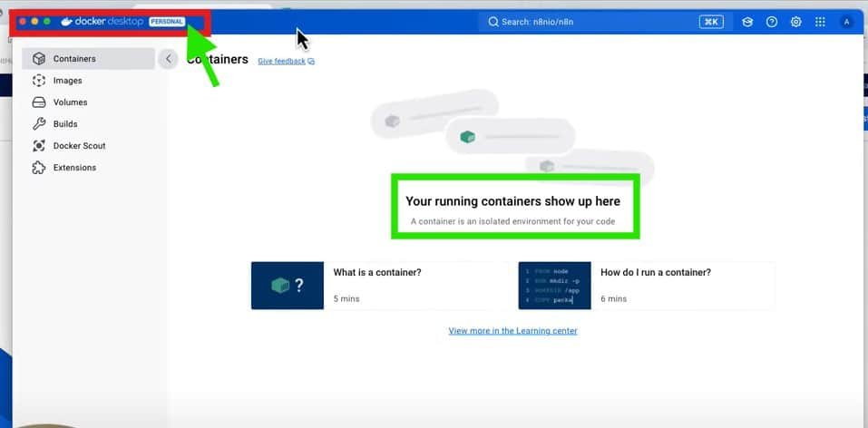The height and width of the screenshot is (428, 868).
Task: Click "View more in the Learning center" link
Action: 512,331
